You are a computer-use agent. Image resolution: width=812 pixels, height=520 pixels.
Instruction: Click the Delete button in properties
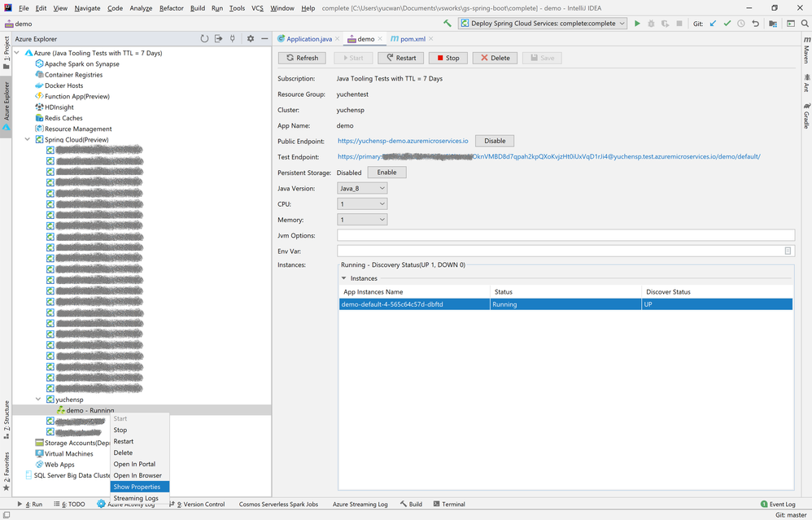point(495,58)
